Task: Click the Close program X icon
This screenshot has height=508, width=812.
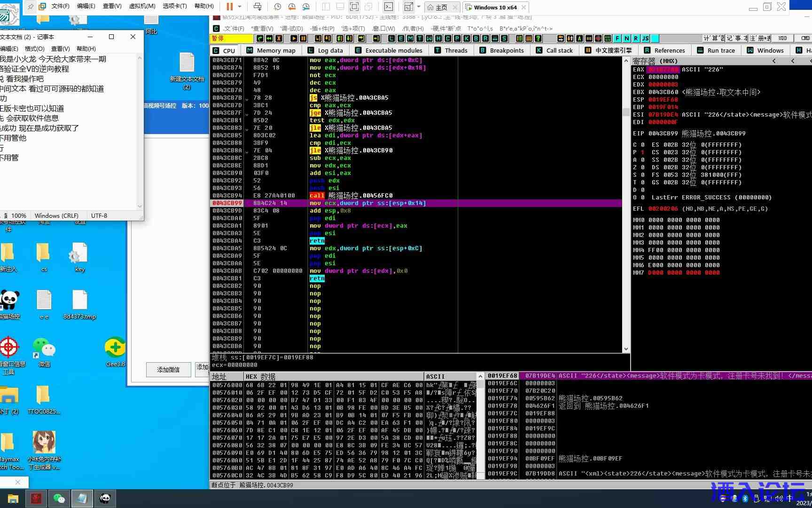Action: 279,39
